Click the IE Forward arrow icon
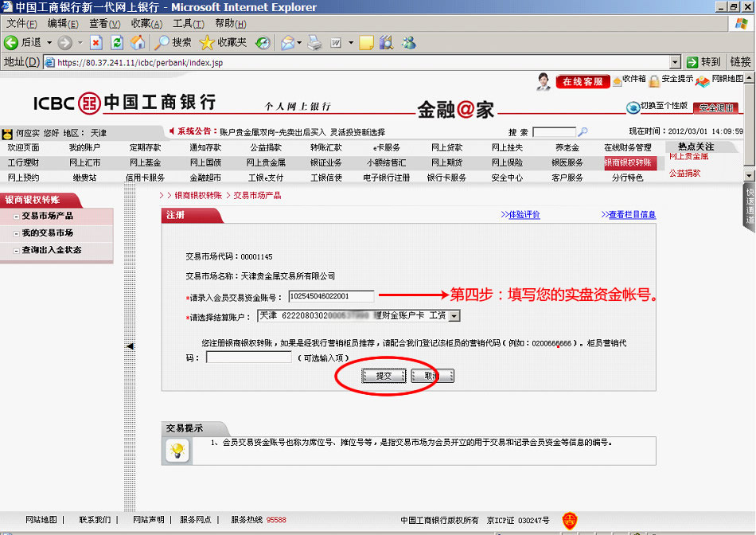 64,43
